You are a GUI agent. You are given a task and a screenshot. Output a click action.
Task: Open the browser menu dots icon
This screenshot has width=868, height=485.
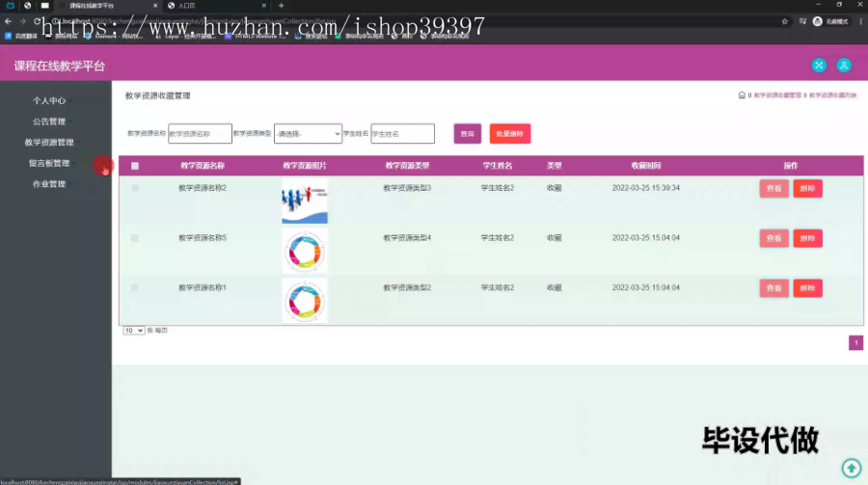tap(861, 21)
